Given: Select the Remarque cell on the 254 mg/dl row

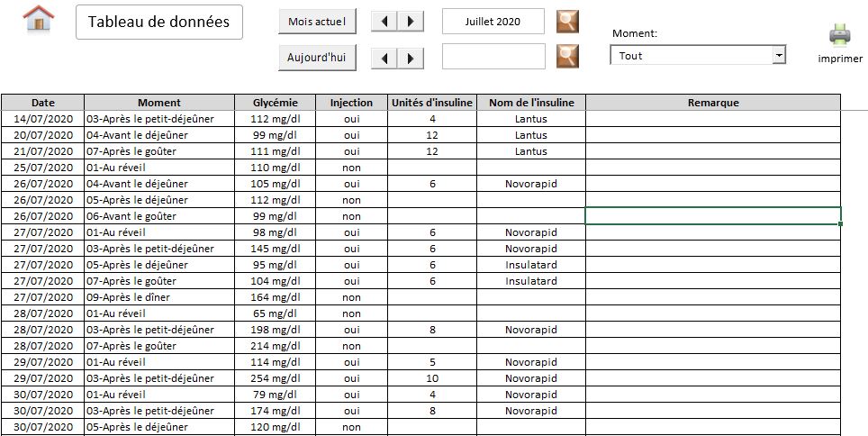Looking at the screenshot, I should (x=713, y=378).
